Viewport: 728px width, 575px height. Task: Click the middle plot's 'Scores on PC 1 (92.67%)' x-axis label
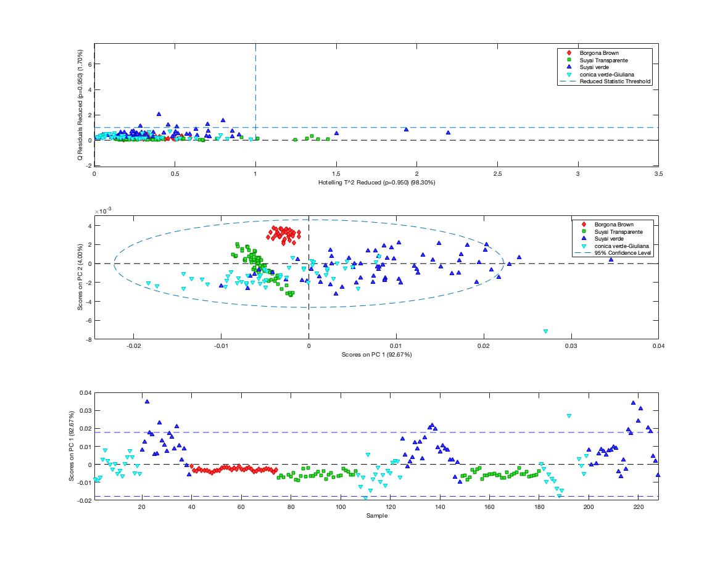(x=376, y=354)
